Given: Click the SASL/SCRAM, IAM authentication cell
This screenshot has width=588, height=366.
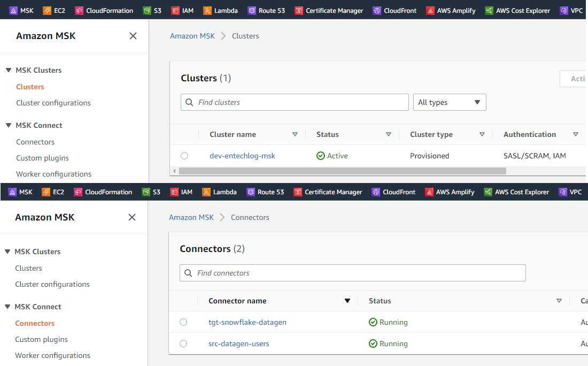Looking at the screenshot, I should click(535, 156).
